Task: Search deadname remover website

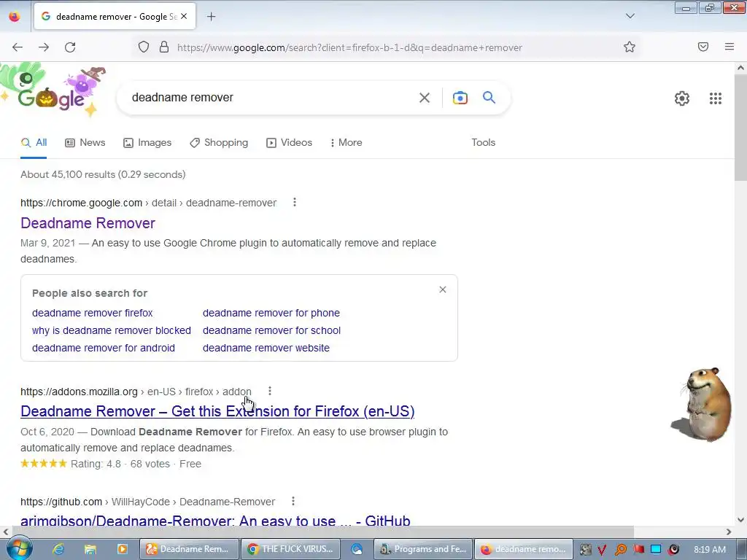Action: pyautogui.click(x=266, y=348)
